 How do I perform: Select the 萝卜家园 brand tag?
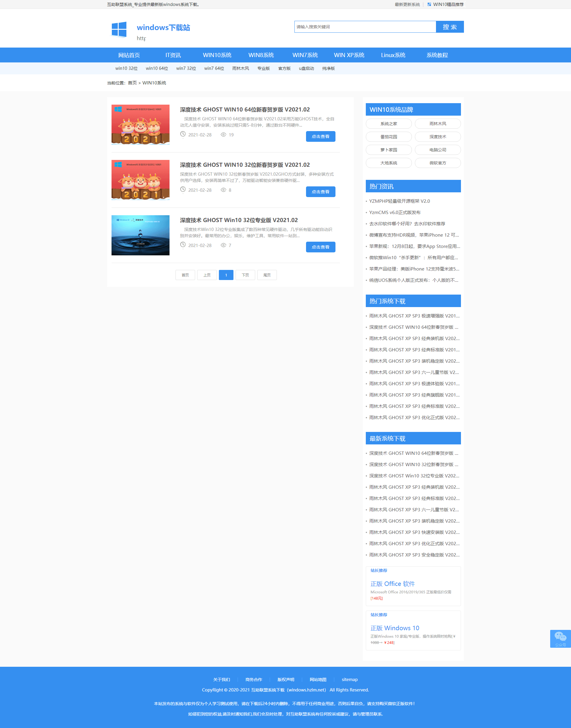(389, 150)
